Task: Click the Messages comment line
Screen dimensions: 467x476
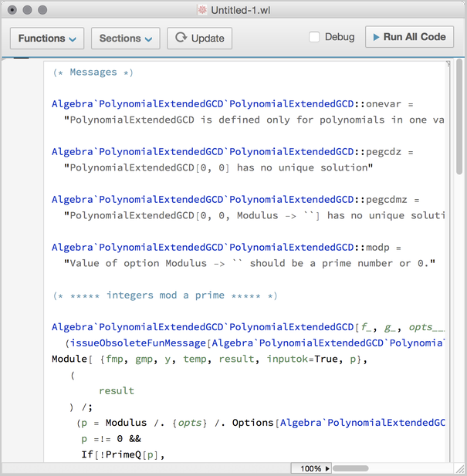Action: pos(93,73)
